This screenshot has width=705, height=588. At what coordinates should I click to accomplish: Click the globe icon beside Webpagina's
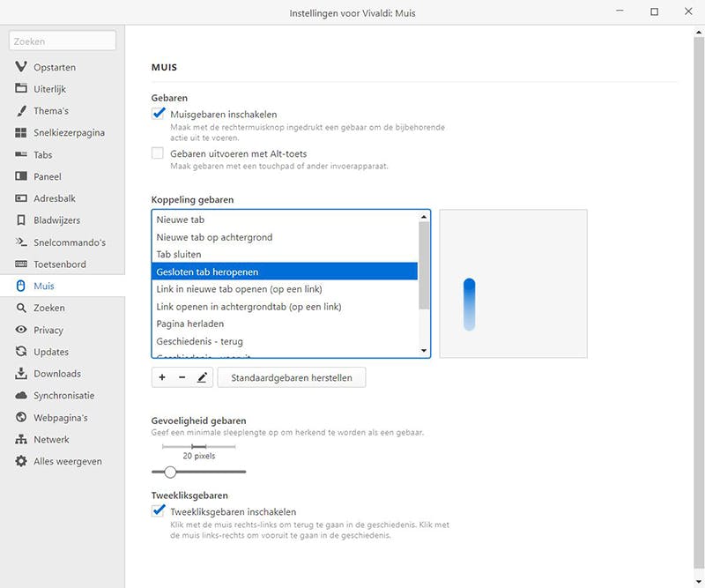pyautogui.click(x=20, y=417)
